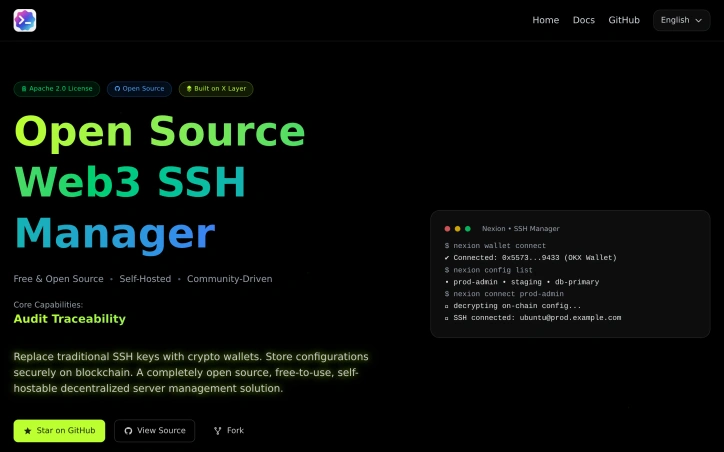This screenshot has width=724, height=452.
Task: Click the star icon on the GitHub button
Action: 28,431
